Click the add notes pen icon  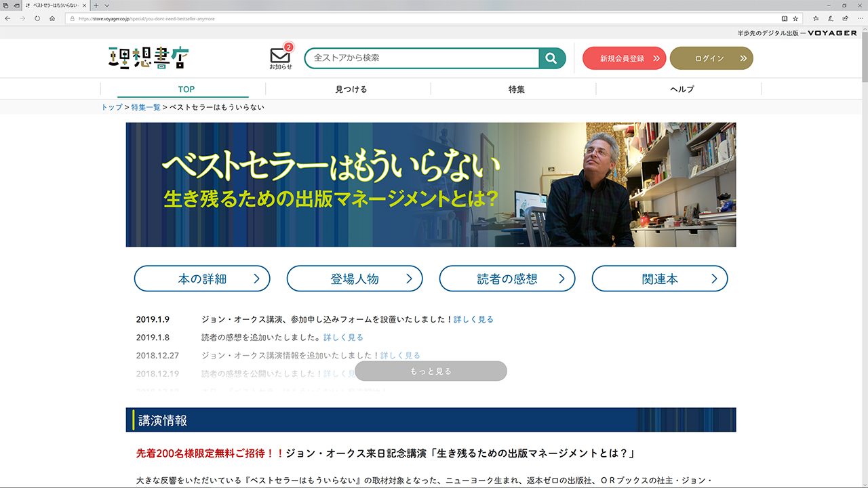pos(830,18)
